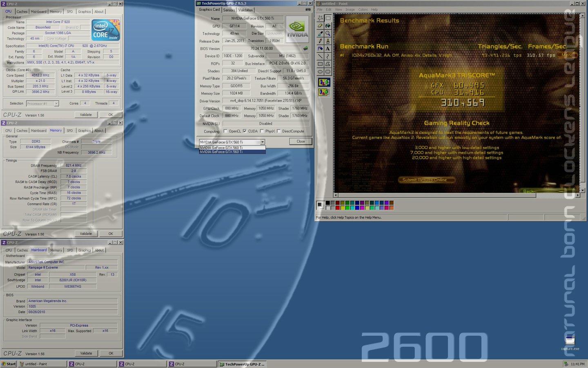Open the Caches tab in top CPU-Z window
Screen dimensions: 588x368
(x=22, y=11)
